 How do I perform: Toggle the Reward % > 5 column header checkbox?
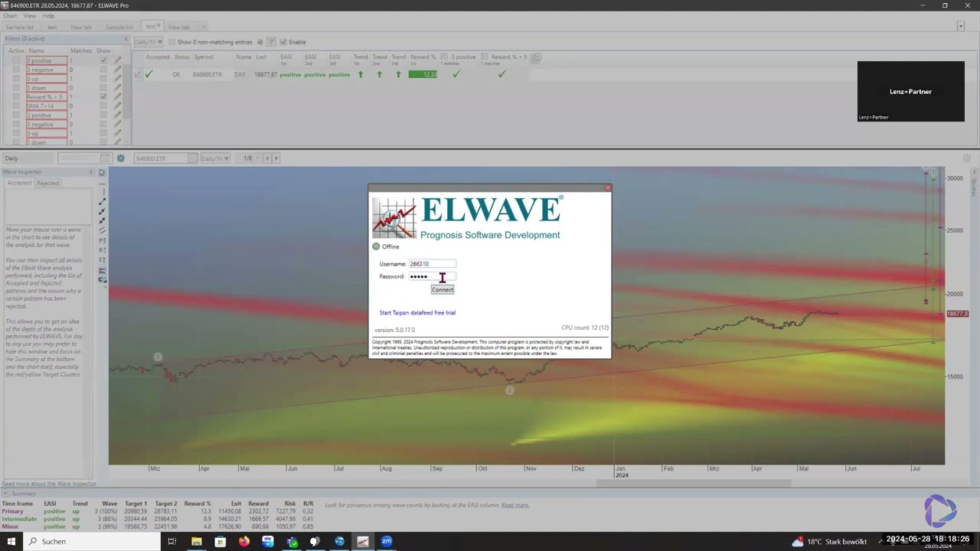pyautogui.click(x=485, y=57)
